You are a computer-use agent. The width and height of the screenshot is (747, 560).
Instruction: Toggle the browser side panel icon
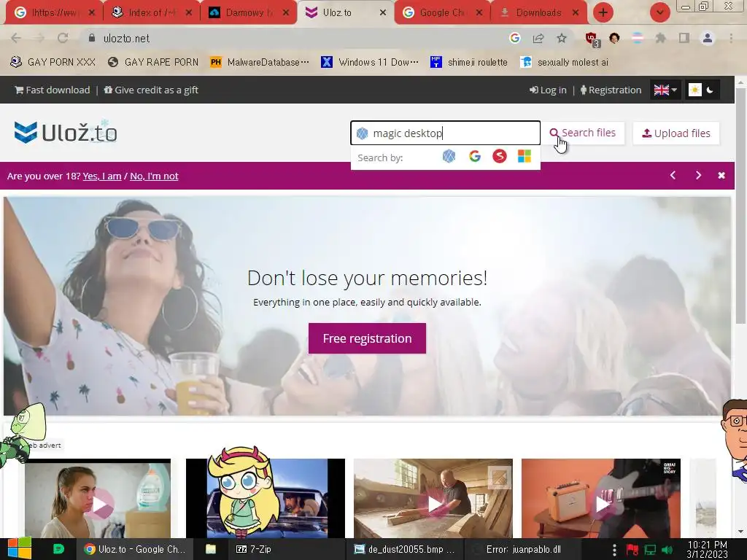tap(684, 38)
